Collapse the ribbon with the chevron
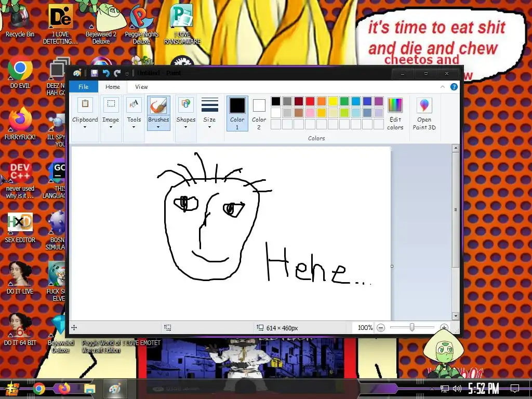Screen dimensions: 532x399 [x=443, y=87]
